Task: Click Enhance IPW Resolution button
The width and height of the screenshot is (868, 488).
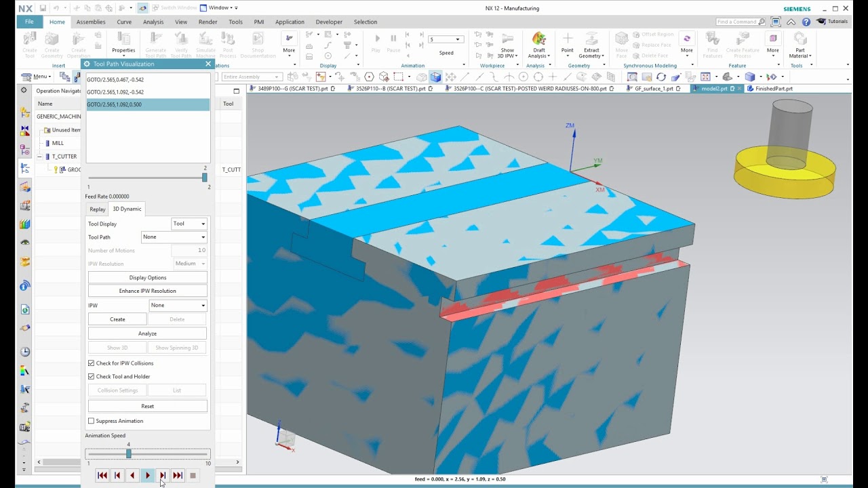Action: point(148,291)
